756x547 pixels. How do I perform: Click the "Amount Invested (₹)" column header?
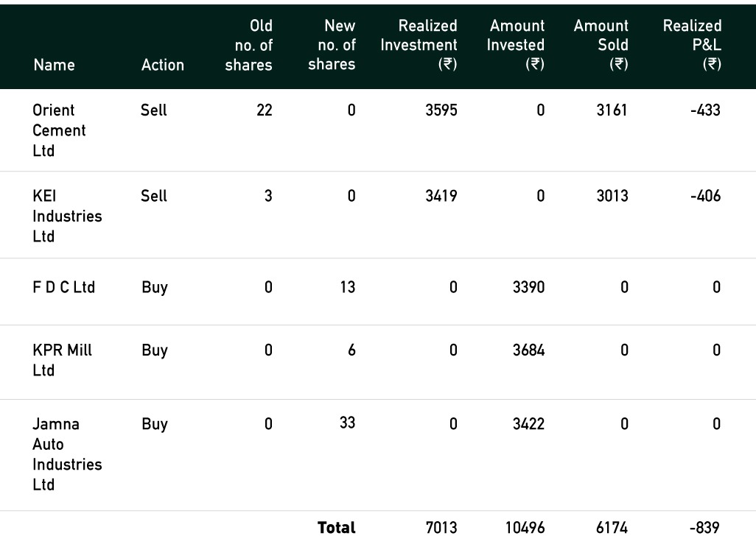[515, 45]
